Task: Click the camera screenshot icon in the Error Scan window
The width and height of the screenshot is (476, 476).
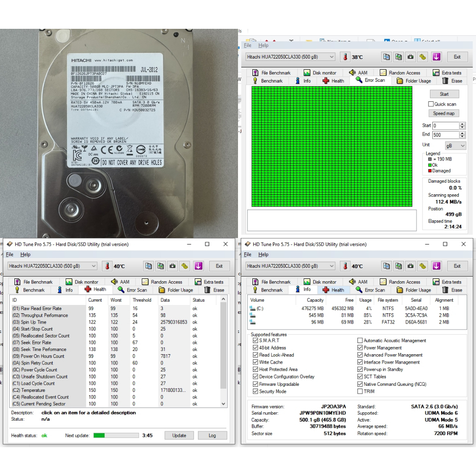Action: point(410,57)
